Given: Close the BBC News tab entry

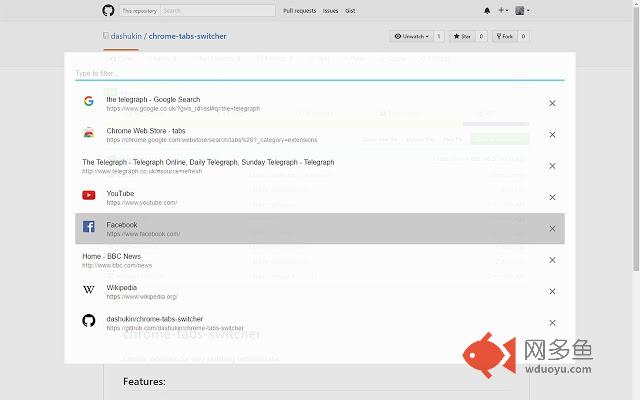Looking at the screenshot, I should [552, 260].
